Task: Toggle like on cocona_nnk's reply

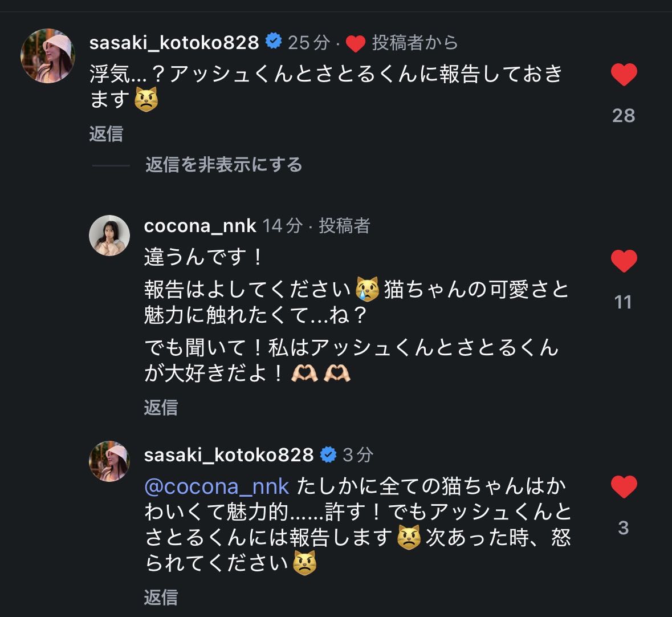Action: point(624,261)
